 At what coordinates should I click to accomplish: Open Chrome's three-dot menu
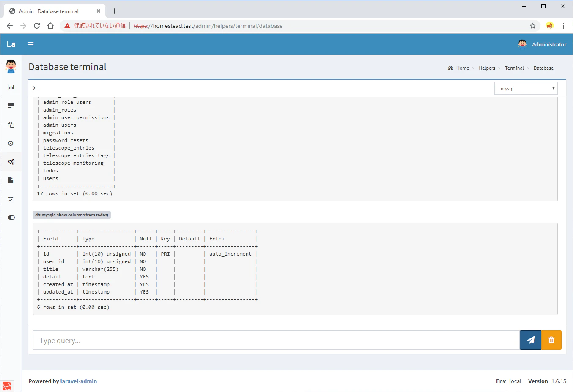pyautogui.click(x=563, y=26)
